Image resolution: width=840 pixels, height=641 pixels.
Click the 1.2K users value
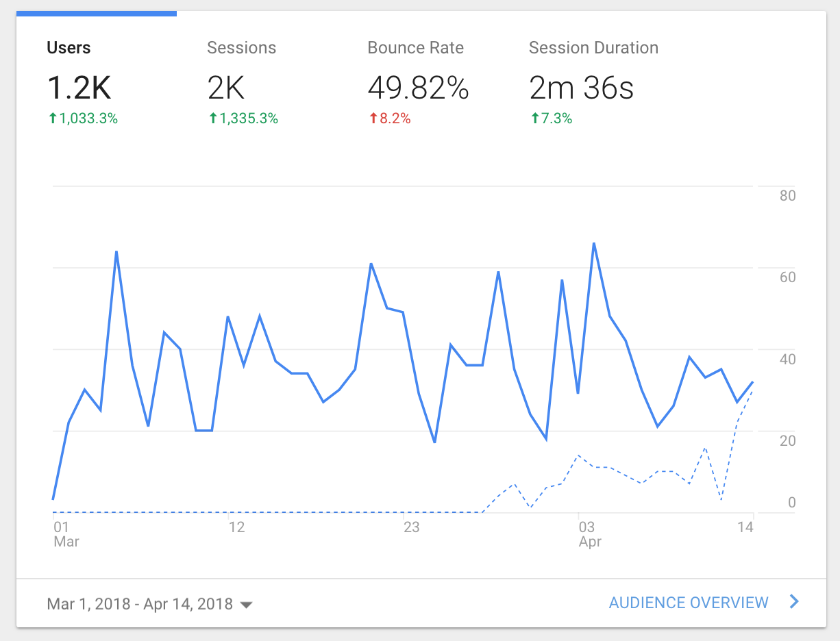click(x=79, y=88)
